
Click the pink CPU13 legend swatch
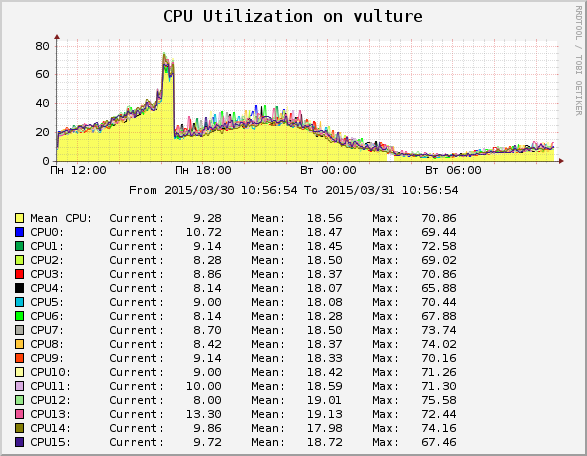pos(19,414)
